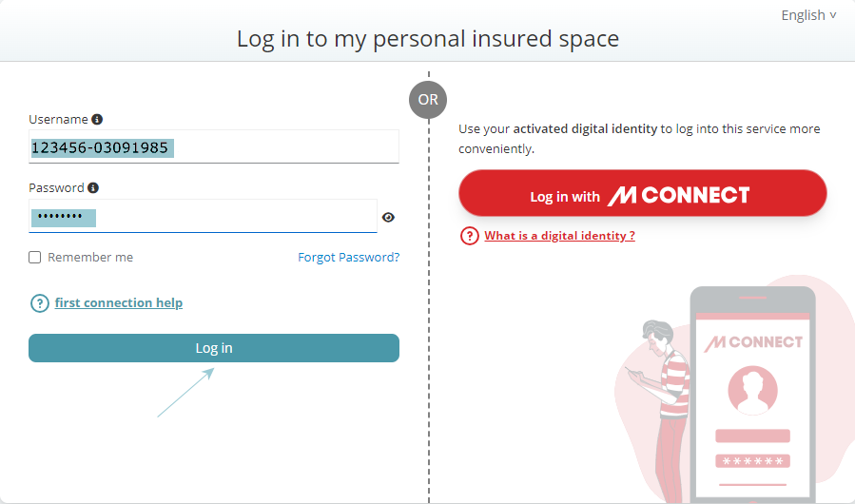Click the red question mark beside digital identity
Viewport: 855px width, 504px height.
coord(470,236)
